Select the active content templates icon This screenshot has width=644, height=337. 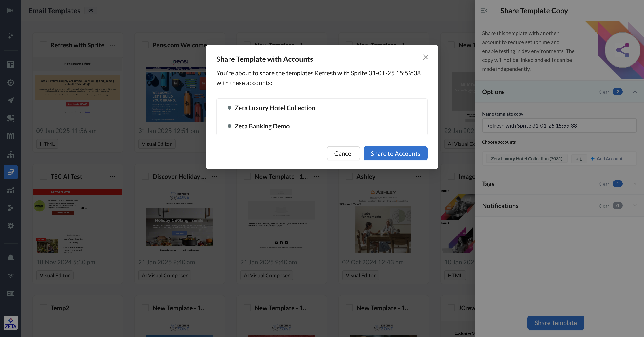click(x=11, y=172)
